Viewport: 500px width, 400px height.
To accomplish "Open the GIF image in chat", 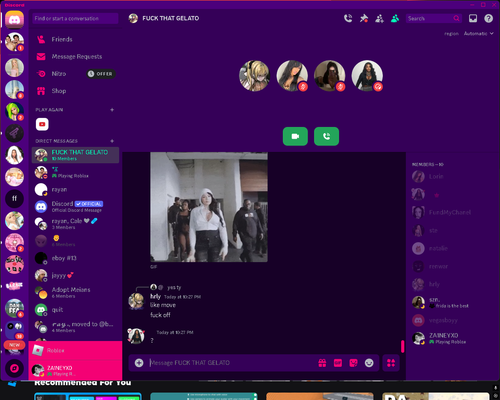I will [209, 207].
